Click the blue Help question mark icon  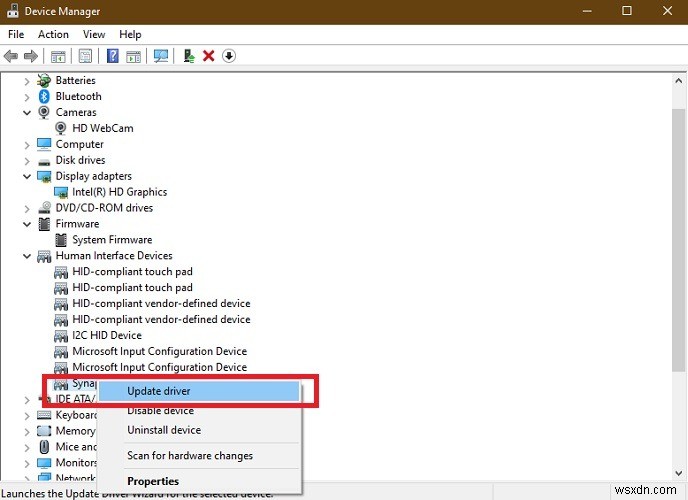[x=113, y=56]
